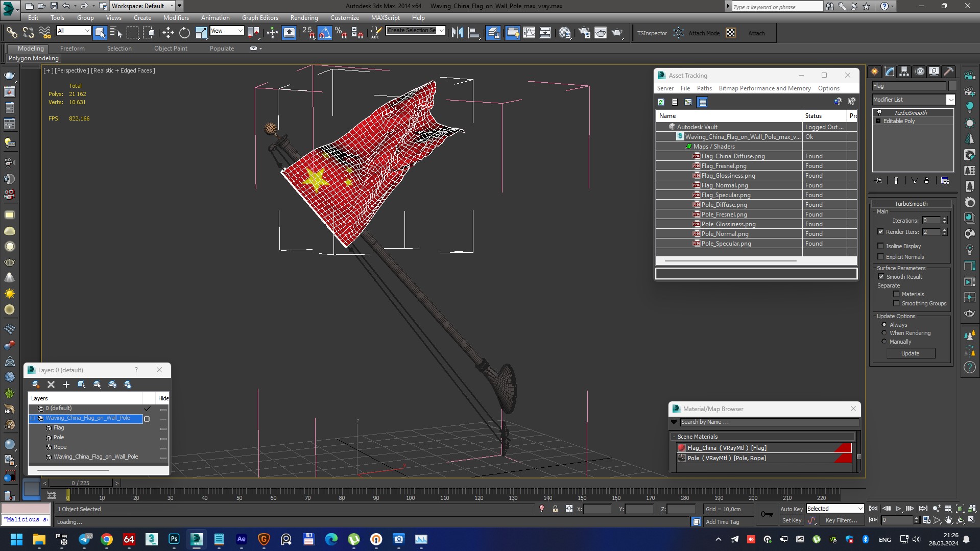Click Refresh icon in Asset Tracking

[661, 102]
